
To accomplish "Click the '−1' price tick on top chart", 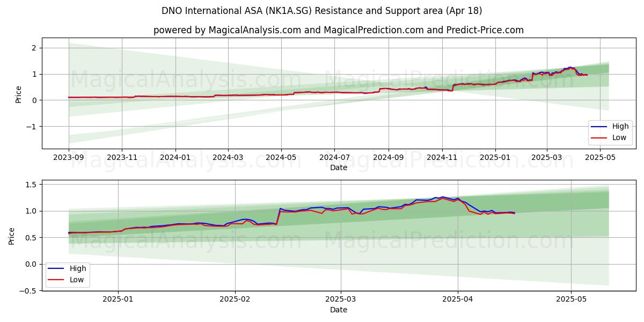I will 31,127.
